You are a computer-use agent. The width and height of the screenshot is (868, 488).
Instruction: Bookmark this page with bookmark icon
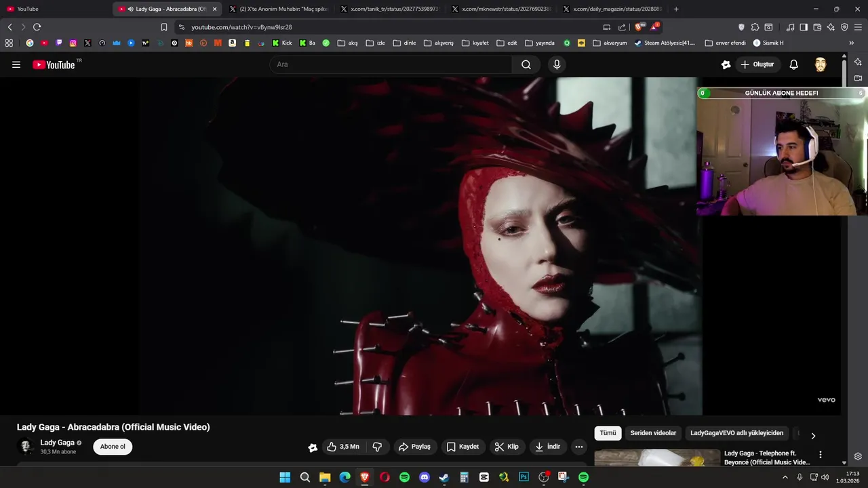click(x=163, y=27)
